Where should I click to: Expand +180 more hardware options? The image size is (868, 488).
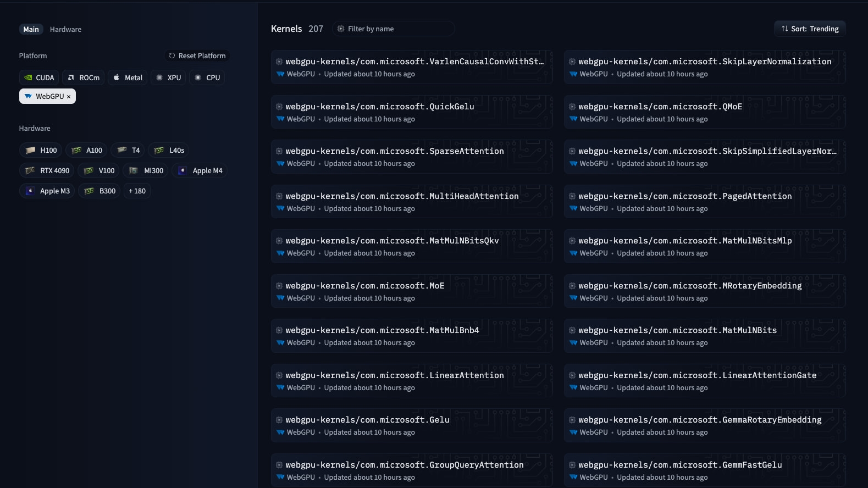click(137, 191)
